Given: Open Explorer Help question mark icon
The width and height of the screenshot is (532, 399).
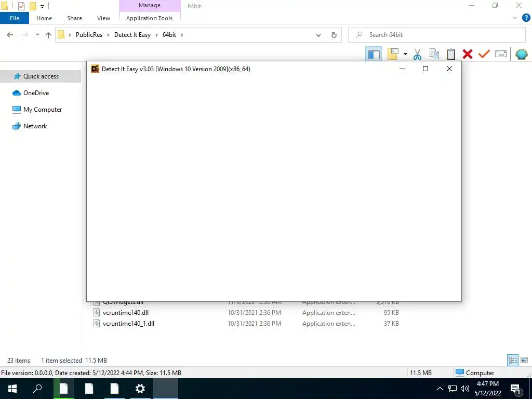Looking at the screenshot, I should 526,18.
